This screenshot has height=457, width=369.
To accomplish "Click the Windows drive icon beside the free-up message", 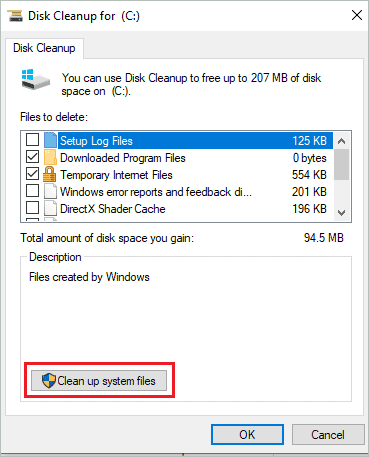I will tap(35, 79).
